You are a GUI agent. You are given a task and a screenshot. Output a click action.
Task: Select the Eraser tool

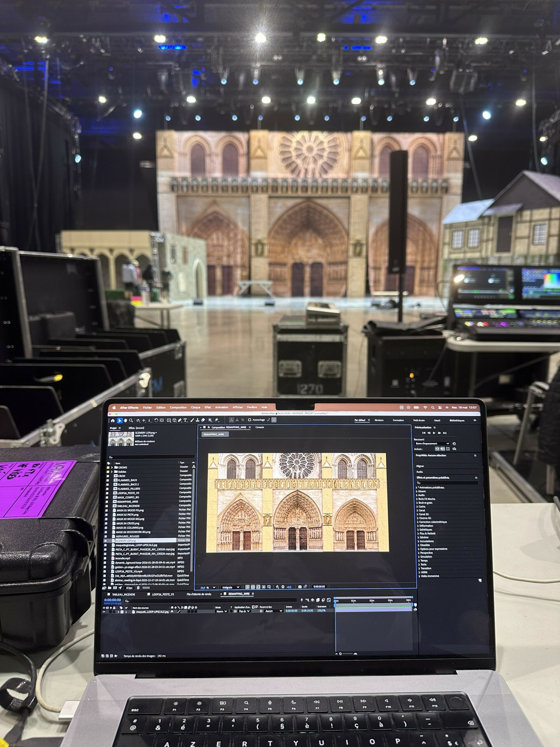click(203, 420)
